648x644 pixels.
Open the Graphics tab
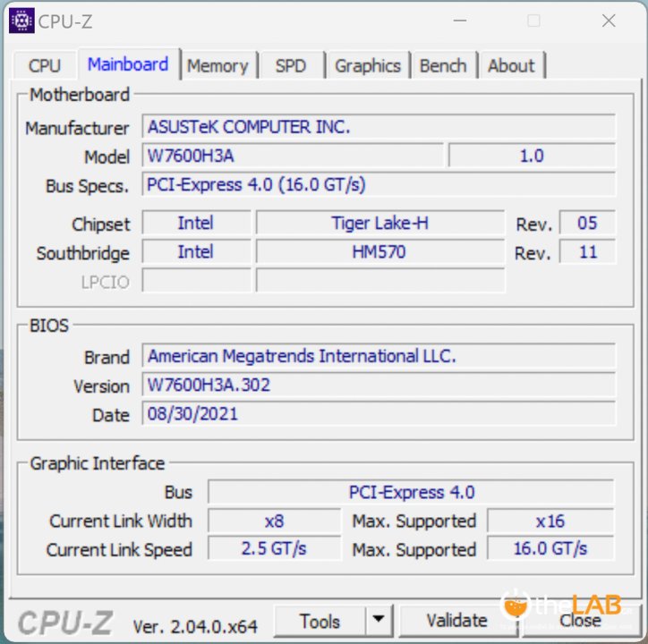point(368,65)
